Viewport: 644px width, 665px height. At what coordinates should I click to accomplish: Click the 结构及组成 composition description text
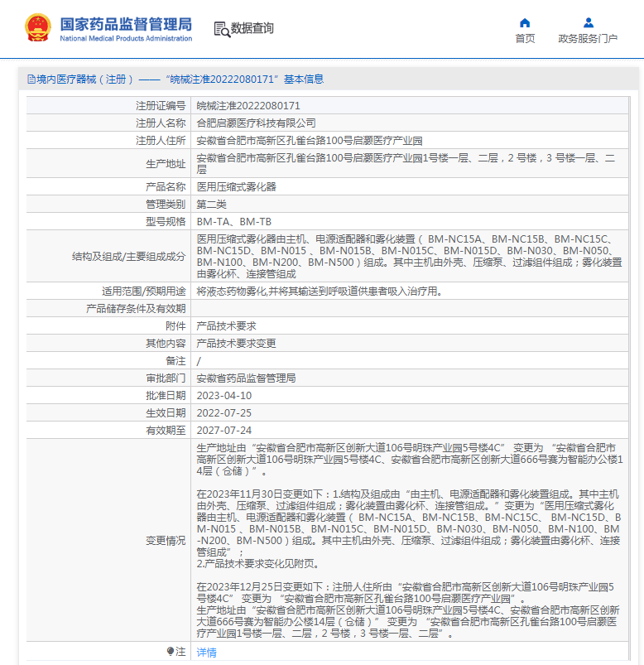tap(409, 256)
